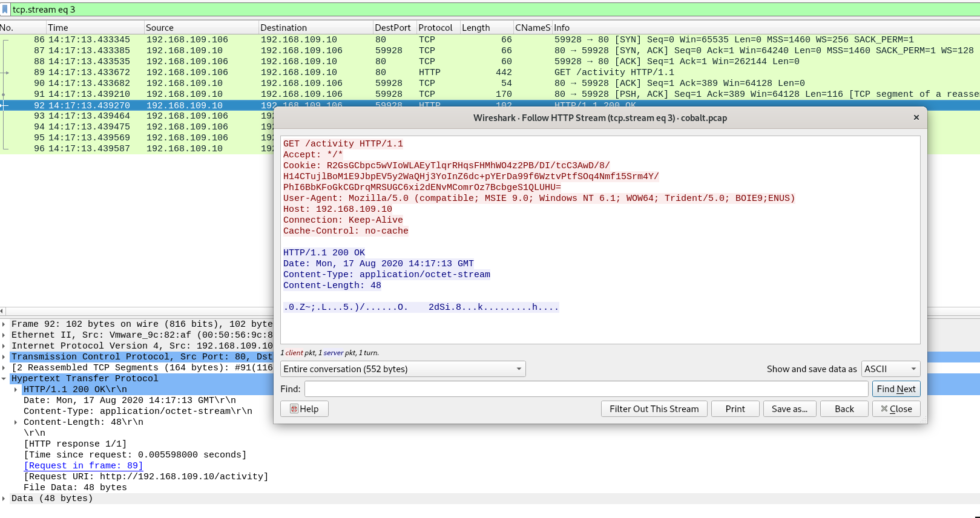The image size is (980, 518).
Task: Close the Follow HTTP Stream dialog
Action: [x=916, y=117]
